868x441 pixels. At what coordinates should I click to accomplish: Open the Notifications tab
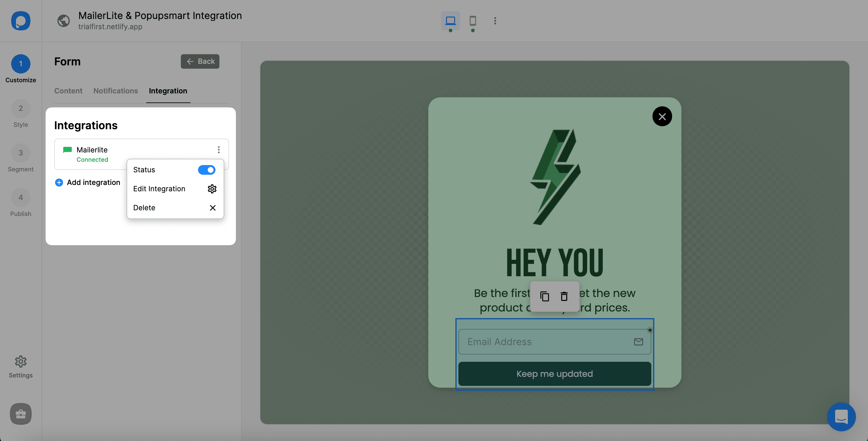click(115, 91)
